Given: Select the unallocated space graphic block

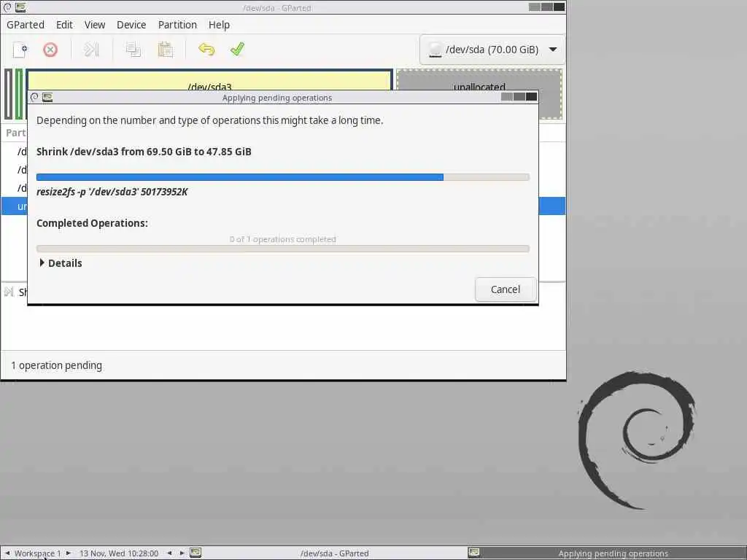Looking at the screenshot, I should coord(479,79).
